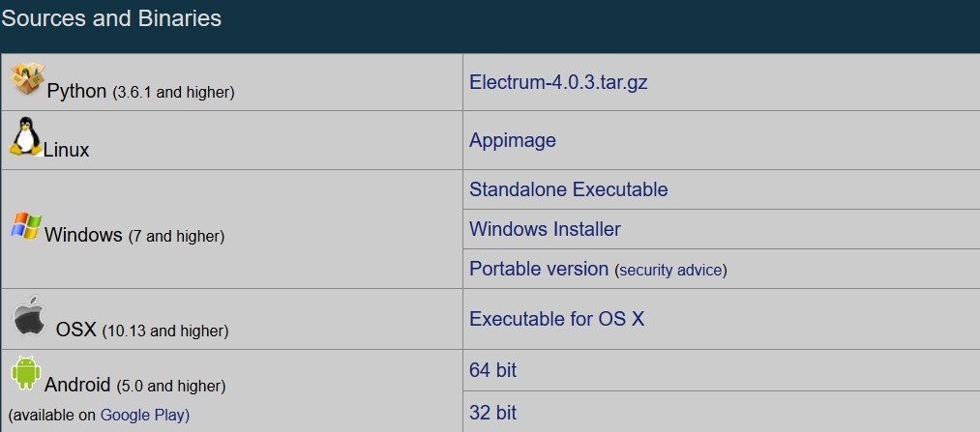Click the Windows platform label text
The image size is (980, 432).
point(83,236)
